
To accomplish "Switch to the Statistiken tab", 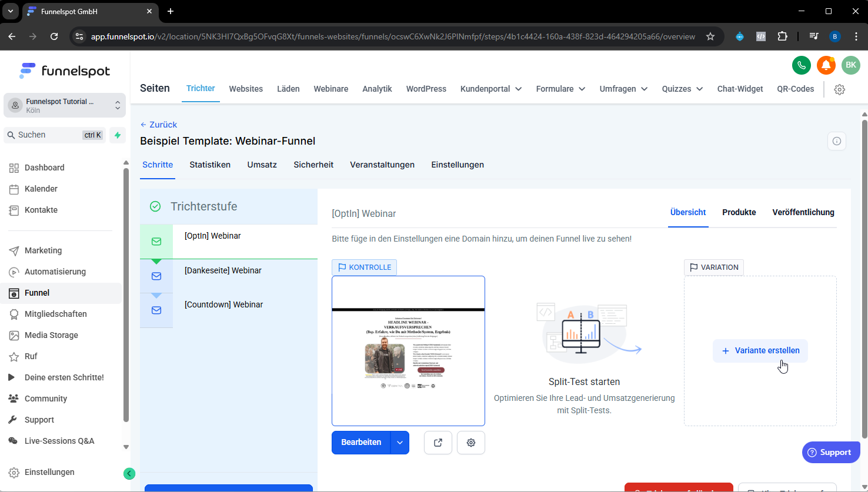I will tap(210, 165).
